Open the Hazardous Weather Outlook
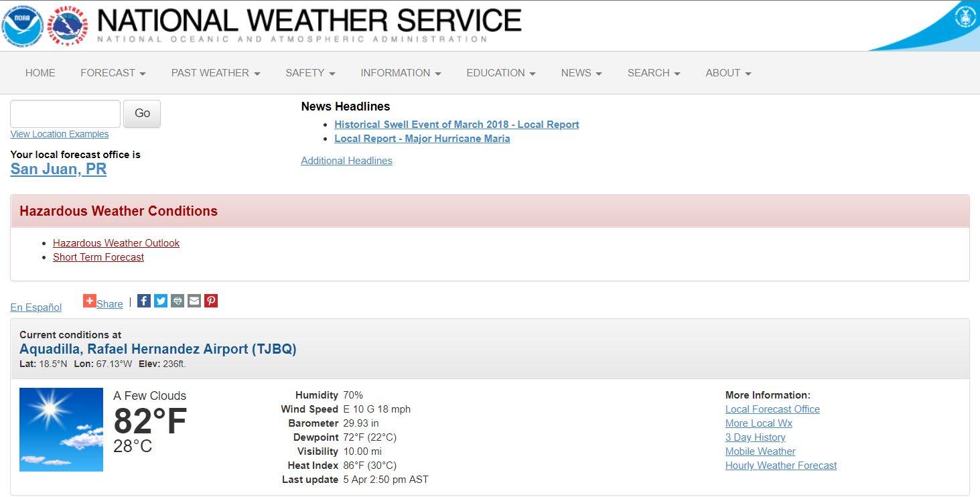 (x=116, y=243)
